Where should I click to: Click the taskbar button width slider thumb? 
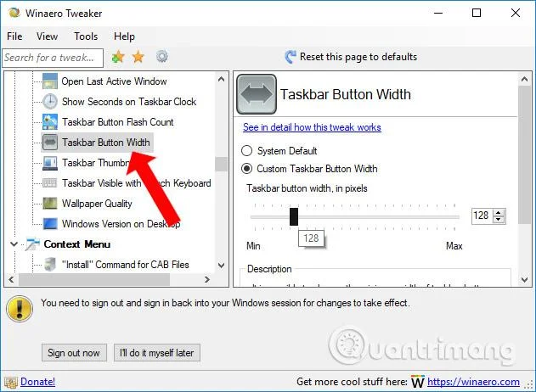pos(294,217)
